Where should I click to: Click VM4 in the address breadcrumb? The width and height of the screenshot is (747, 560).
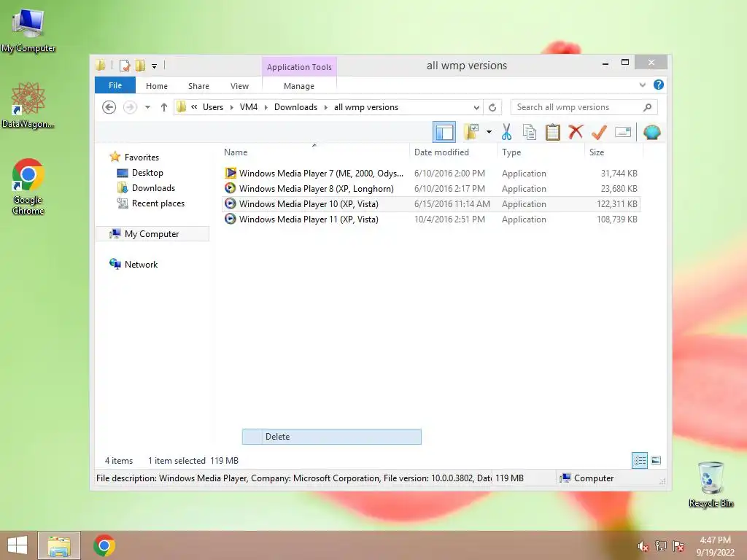pyautogui.click(x=249, y=107)
